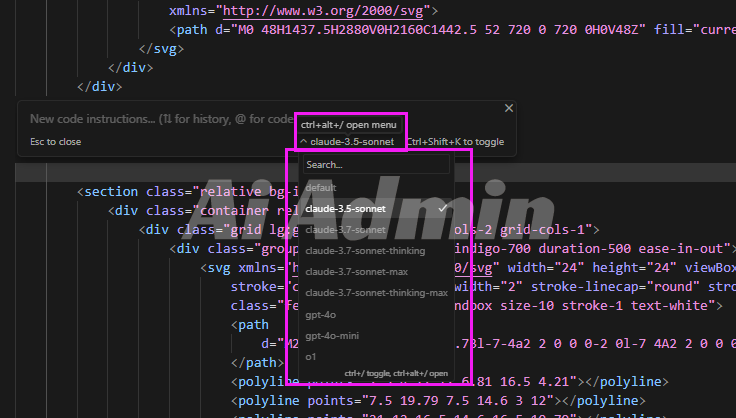Viewport: 736px width, 418px height.
Task: Select claude-3.7-sonnet-thinking model
Action: point(376,251)
